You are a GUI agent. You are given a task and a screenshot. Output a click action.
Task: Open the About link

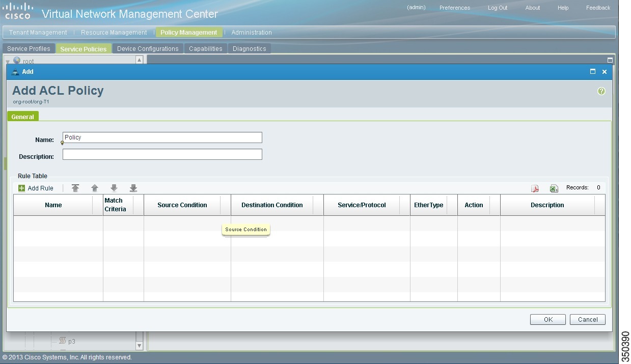[x=533, y=8]
